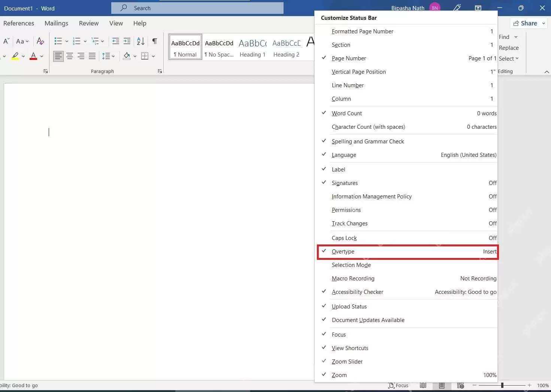This screenshot has width=551, height=392.
Task: Apply yellow text highlight color
Action: [15, 56]
